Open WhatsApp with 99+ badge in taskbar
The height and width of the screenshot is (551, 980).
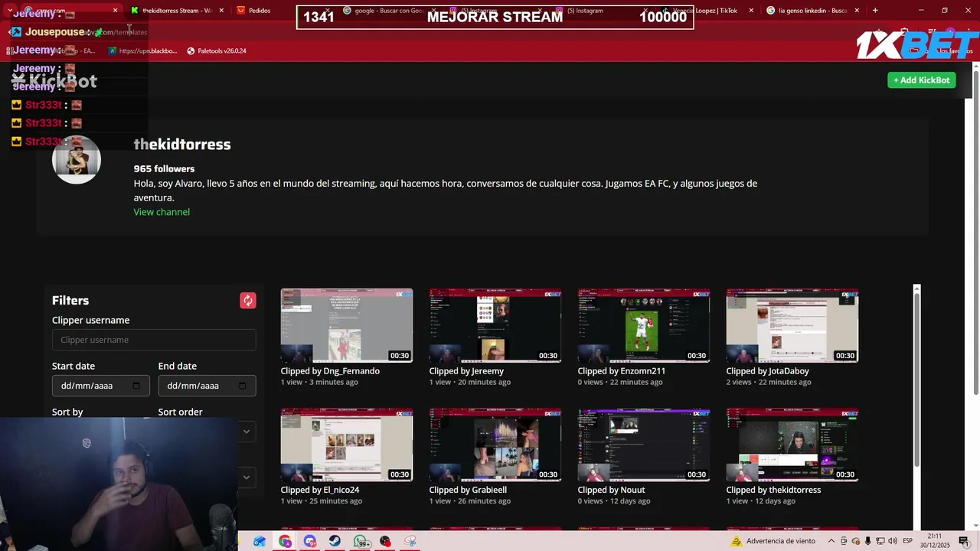tap(361, 541)
